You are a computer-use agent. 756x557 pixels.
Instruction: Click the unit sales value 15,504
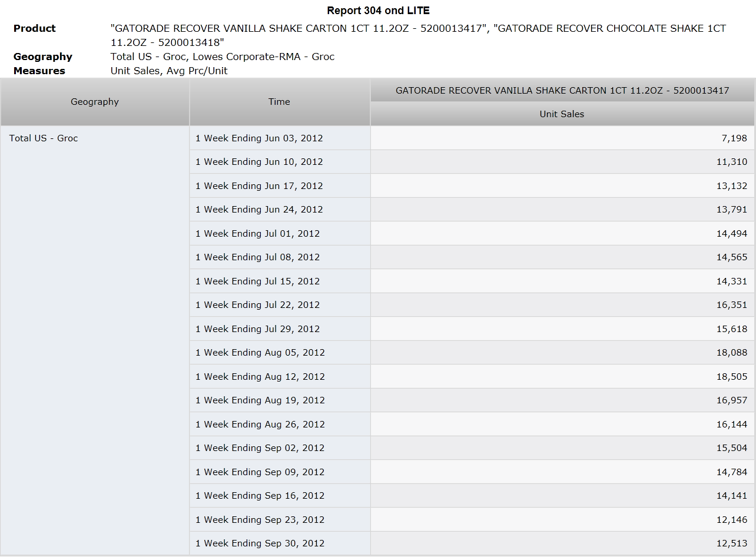732,448
